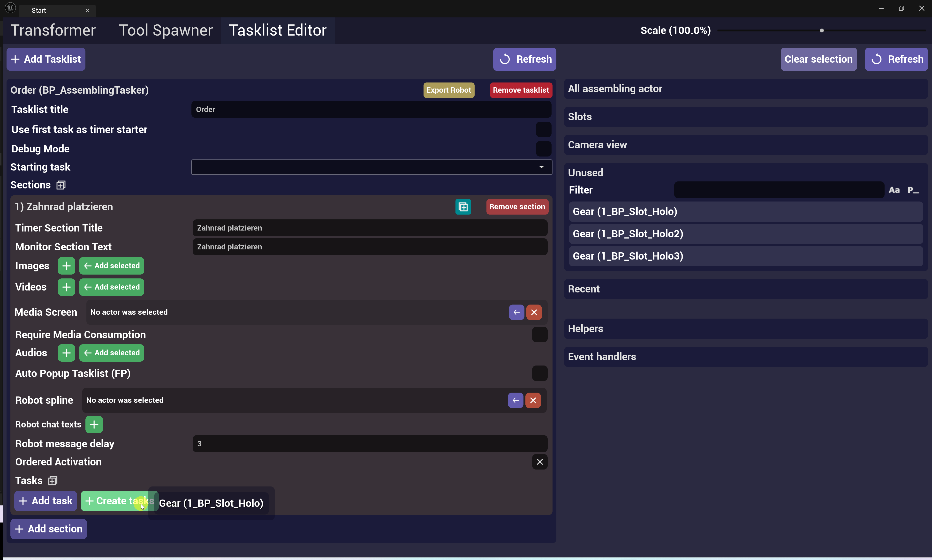Clear the Robot spline actor with red X
The height and width of the screenshot is (560, 932).
[533, 400]
